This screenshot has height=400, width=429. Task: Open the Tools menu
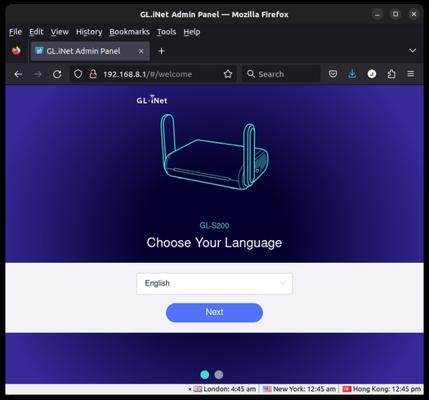(166, 32)
